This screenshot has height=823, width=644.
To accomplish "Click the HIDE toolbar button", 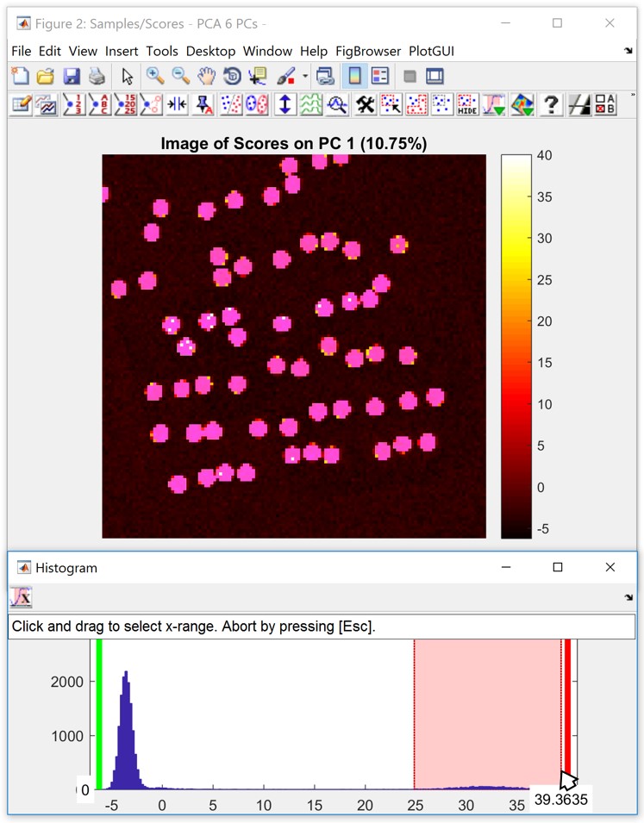I will (x=467, y=105).
